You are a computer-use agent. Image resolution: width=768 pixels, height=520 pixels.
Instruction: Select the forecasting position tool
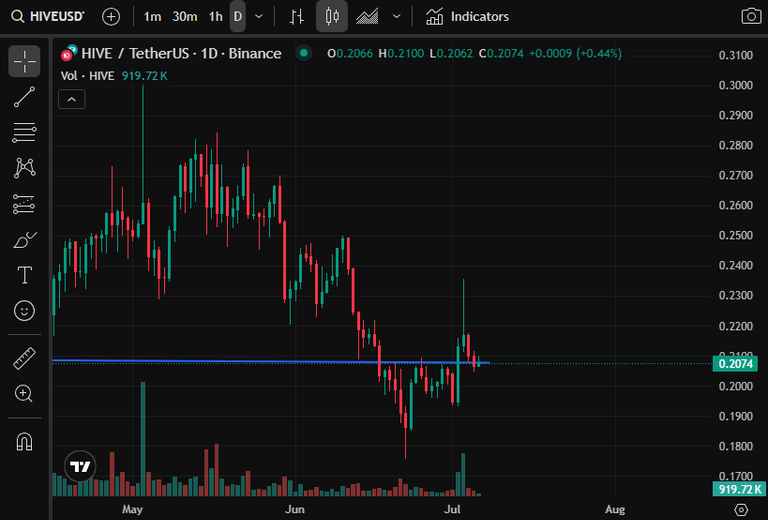[x=24, y=204]
